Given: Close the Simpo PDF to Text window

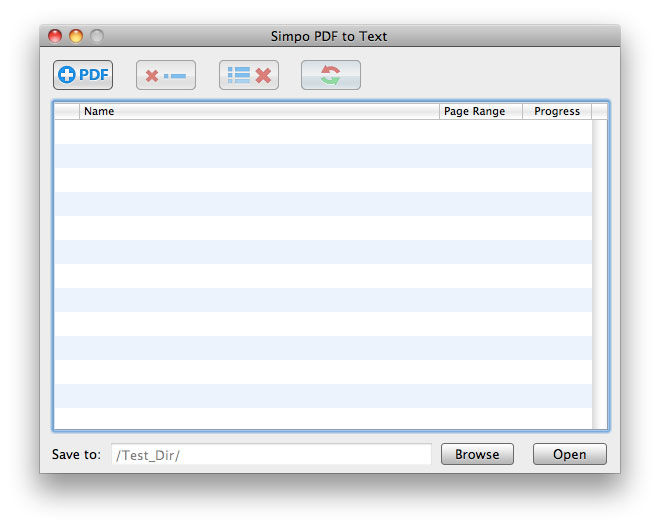Looking at the screenshot, I should pos(55,36).
